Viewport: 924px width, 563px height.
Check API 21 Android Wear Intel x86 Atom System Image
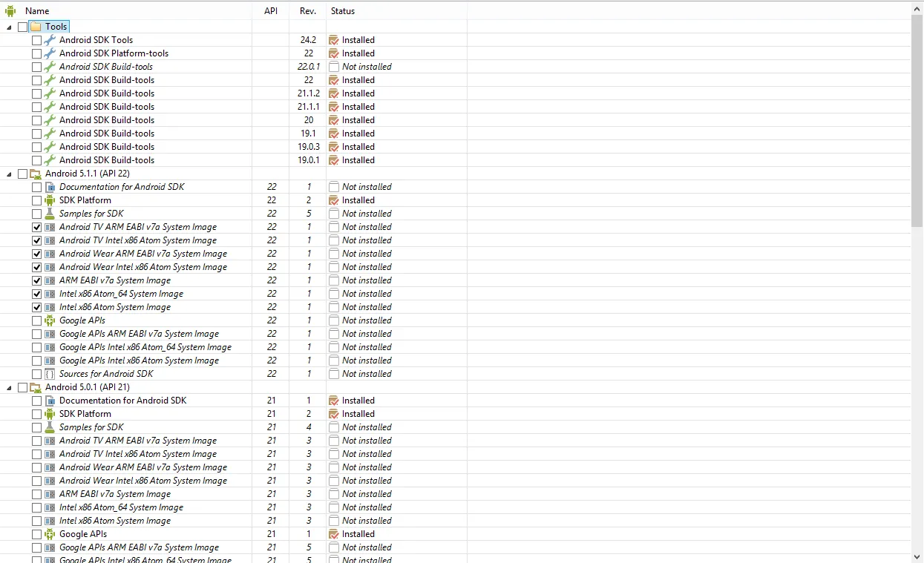(x=36, y=481)
